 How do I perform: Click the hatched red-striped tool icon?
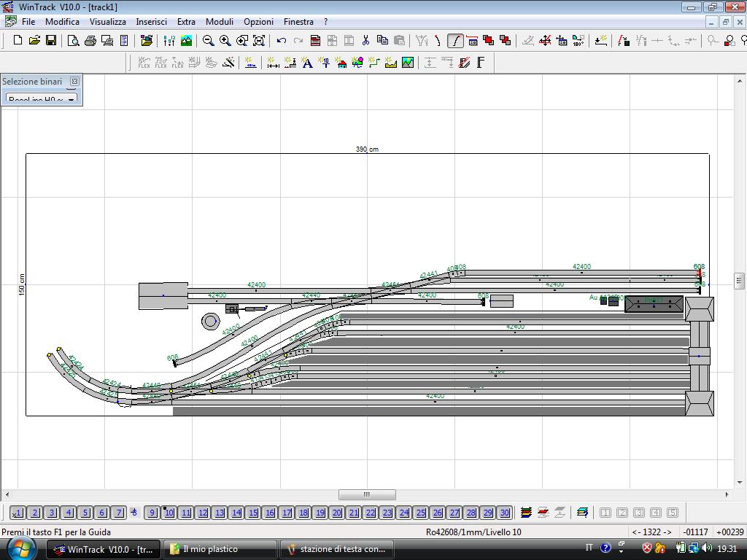pyautogui.click(x=465, y=63)
